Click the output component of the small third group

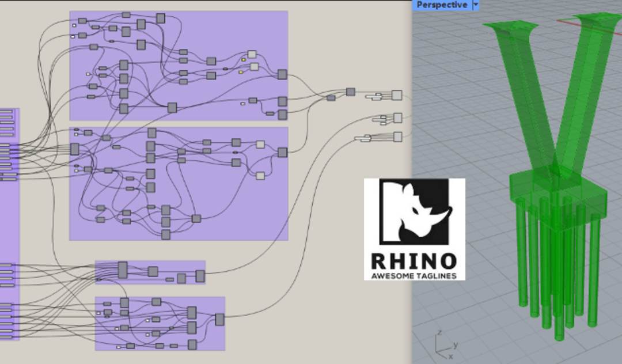tap(200, 276)
